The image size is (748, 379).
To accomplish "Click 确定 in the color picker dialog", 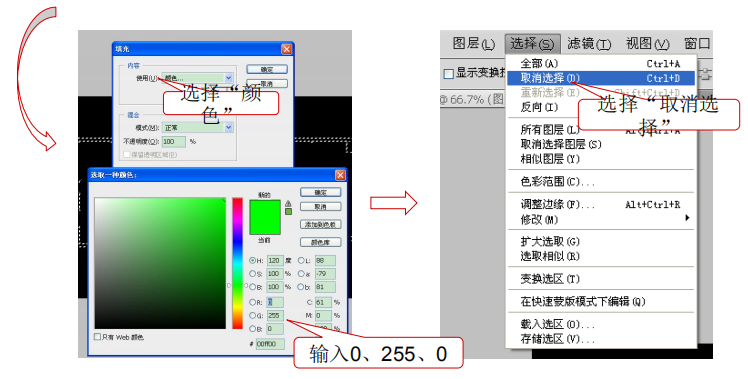I will point(321,192).
